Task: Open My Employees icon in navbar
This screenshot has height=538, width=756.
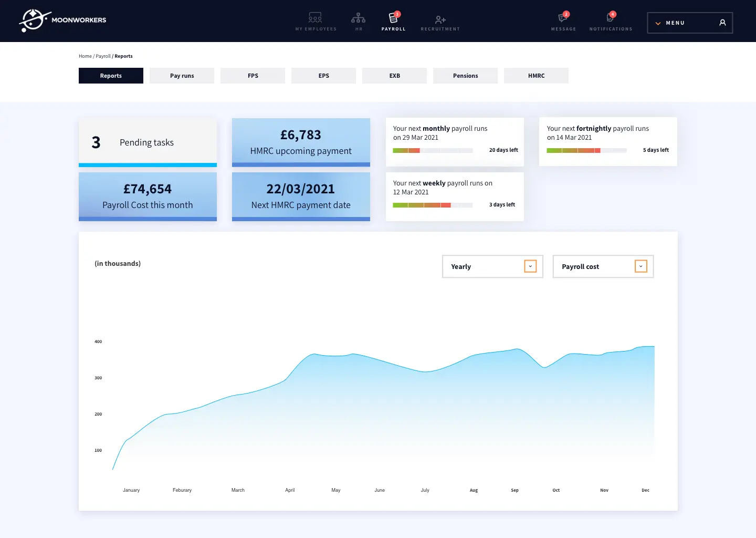Action: point(315,18)
